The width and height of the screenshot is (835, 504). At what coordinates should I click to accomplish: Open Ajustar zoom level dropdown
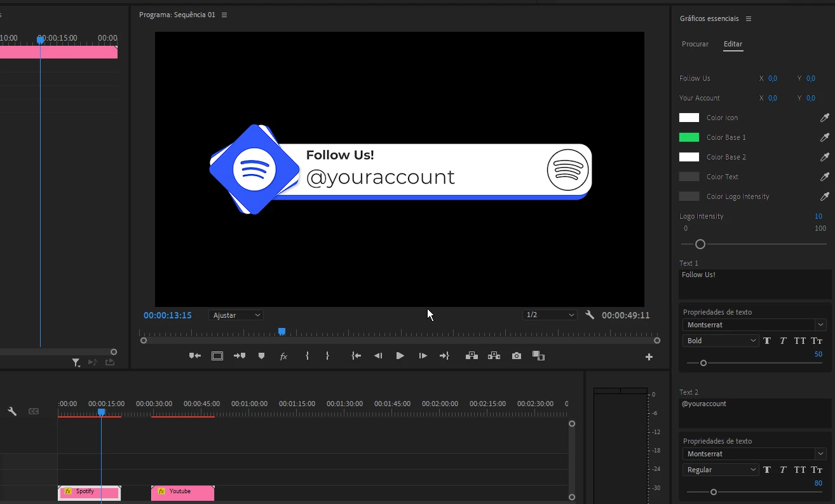click(236, 315)
